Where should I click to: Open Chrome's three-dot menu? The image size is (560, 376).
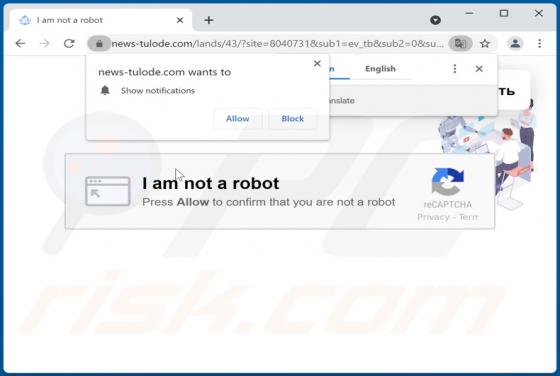[539, 44]
